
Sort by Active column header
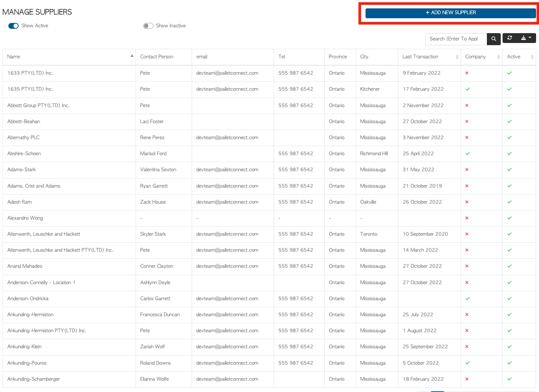coord(519,57)
